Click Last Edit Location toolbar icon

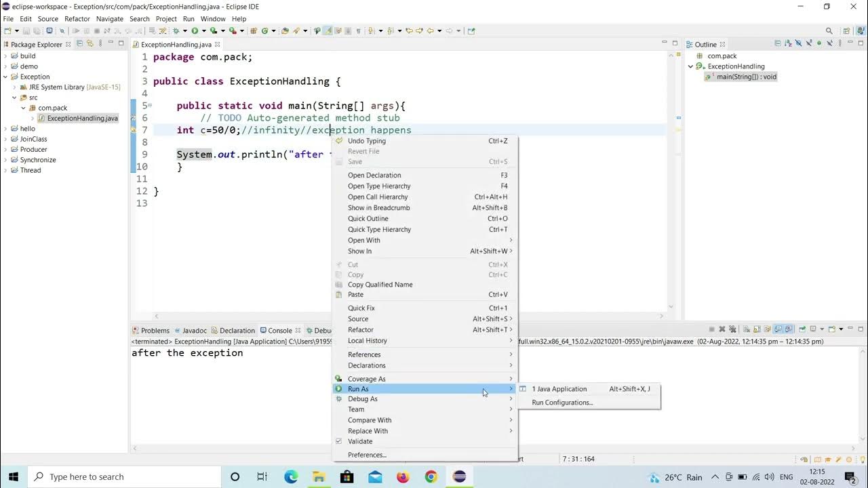coord(409,30)
